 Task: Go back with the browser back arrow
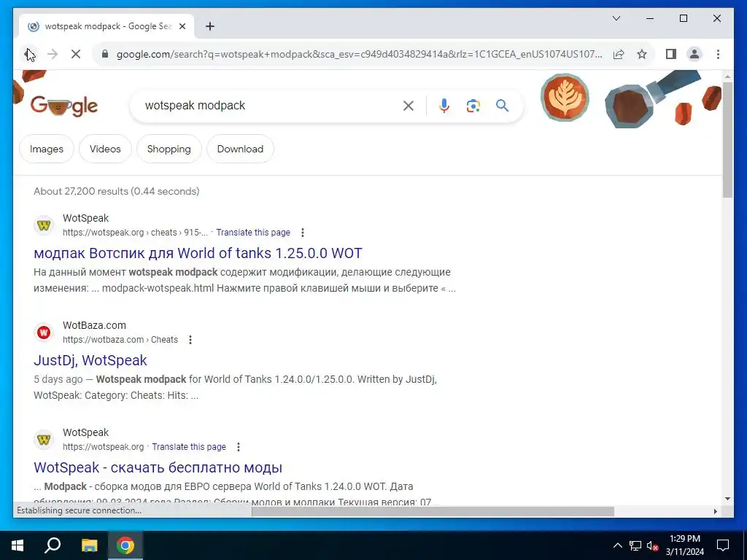pyautogui.click(x=29, y=54)
